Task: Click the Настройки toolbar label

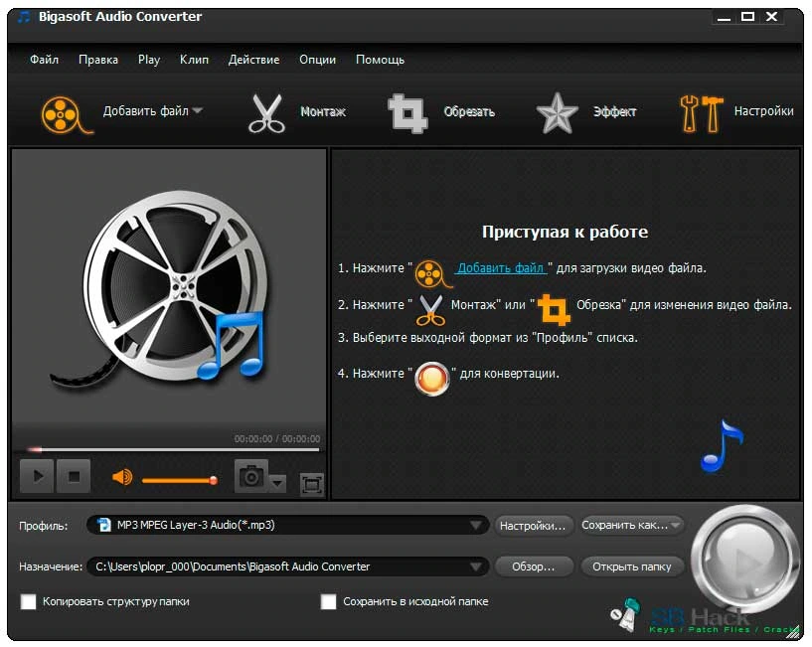Action: point(764,111)
